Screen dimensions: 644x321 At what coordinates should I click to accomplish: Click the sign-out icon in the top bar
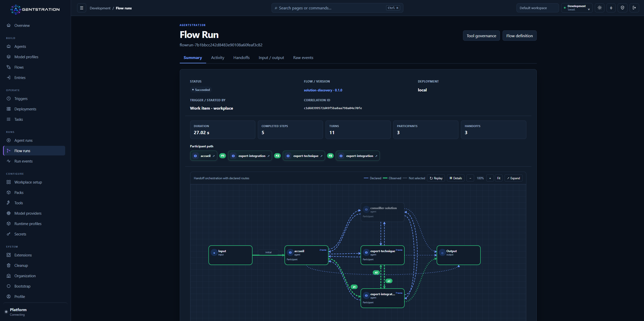(x=634, y=8)
